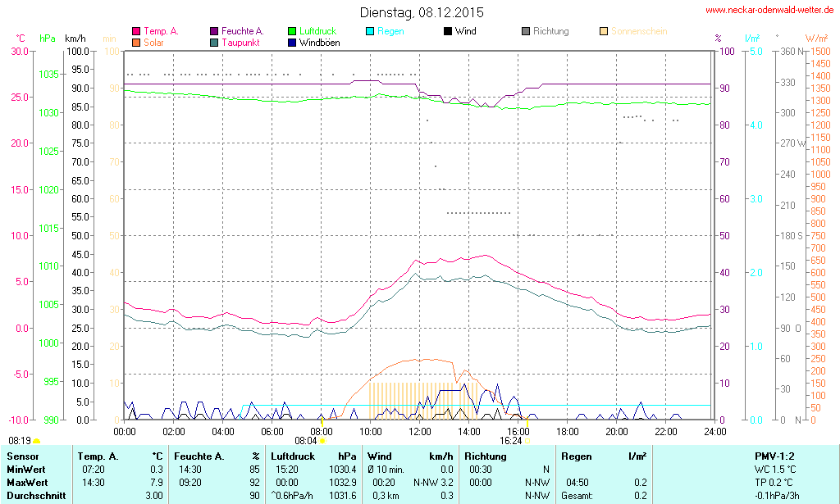Screen dimensions: 840x504
Task: Click the PMV-1:2 heading in the table
Action: (x=774, y=456)
